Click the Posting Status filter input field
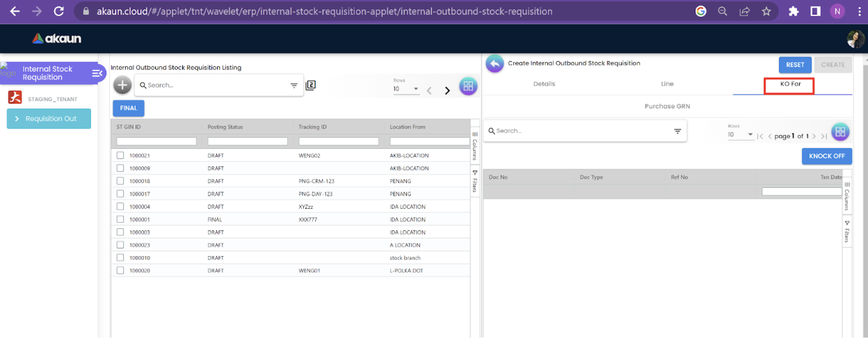868x348 pixels. point(248,141)
